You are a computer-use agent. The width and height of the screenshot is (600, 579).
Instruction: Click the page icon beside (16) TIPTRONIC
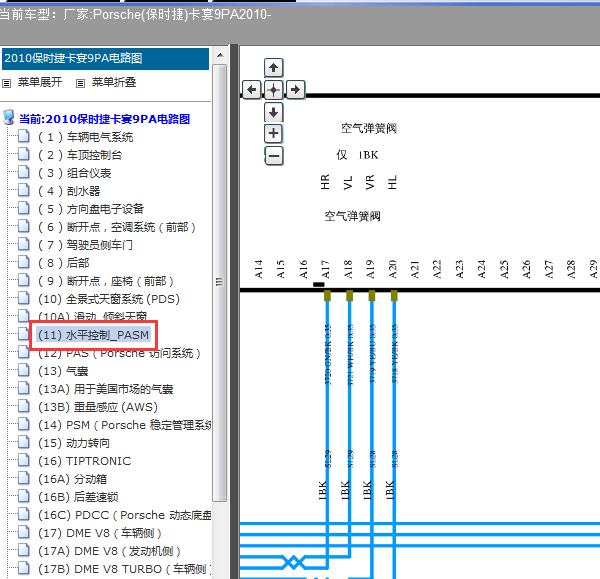[x=24, y=460]
